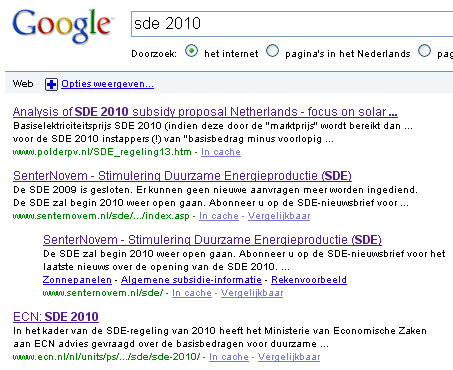
Task: Open the 'Zonnepanelen' sitelink
Action: 77,280
